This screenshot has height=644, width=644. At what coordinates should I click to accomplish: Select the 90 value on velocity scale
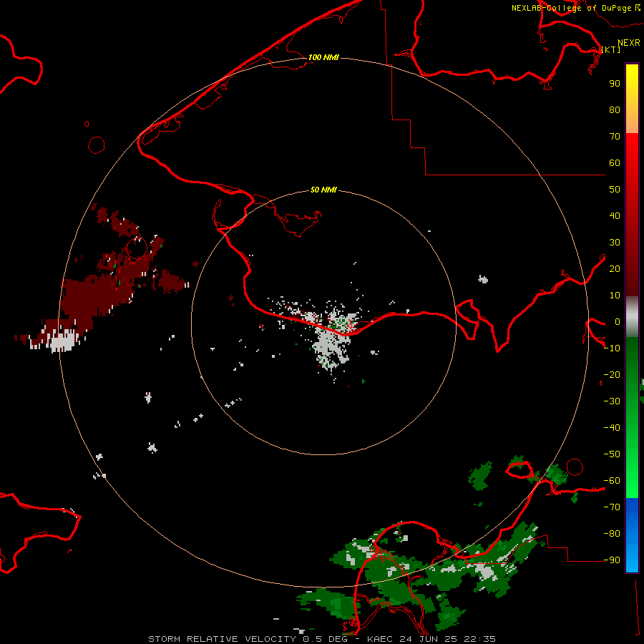tap(615, 84)
